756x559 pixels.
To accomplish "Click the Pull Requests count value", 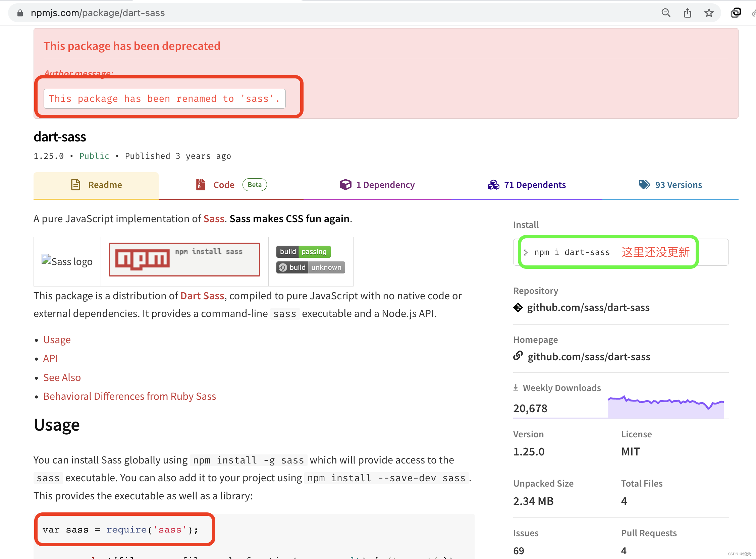I will pos(624,551).
